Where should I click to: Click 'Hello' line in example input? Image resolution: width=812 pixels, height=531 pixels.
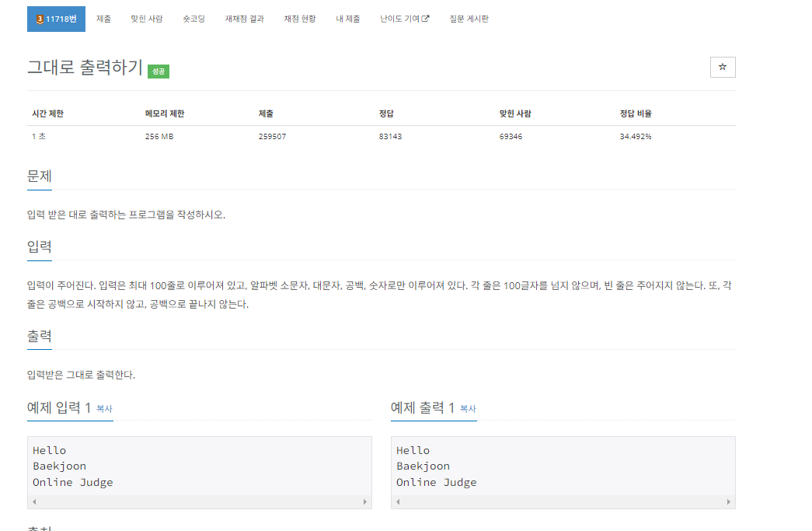(49, 450)
